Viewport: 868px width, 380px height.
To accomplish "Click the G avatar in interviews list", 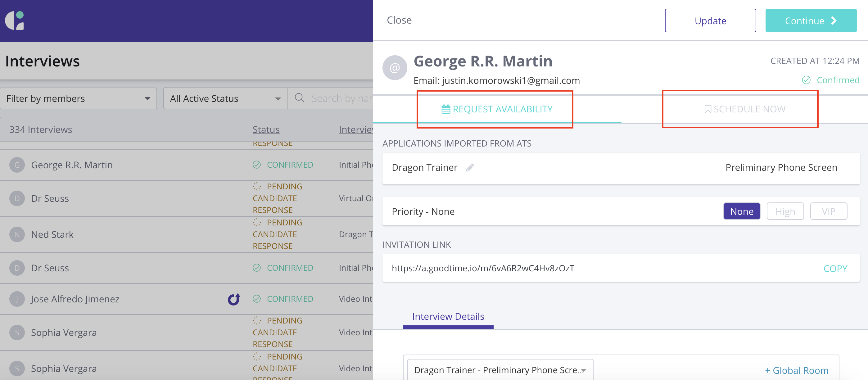I will pyautogui.click(x=17, y=165).
